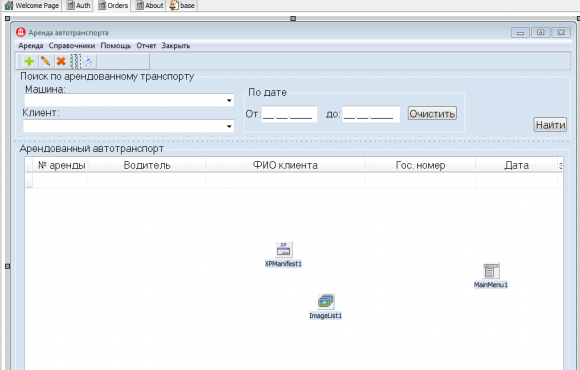Switch to the Auth tab
The height and width of the screenshot is (370, 580).
(x=78, y=6)
